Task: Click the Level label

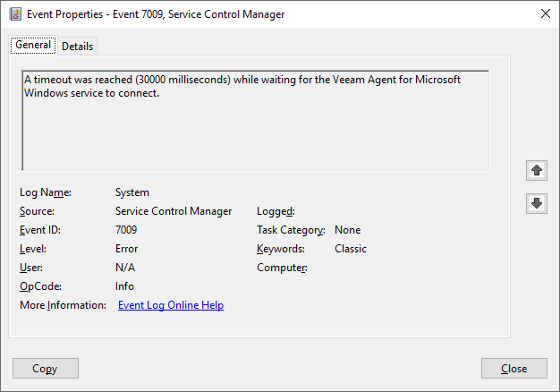Action: coord(33,249)
